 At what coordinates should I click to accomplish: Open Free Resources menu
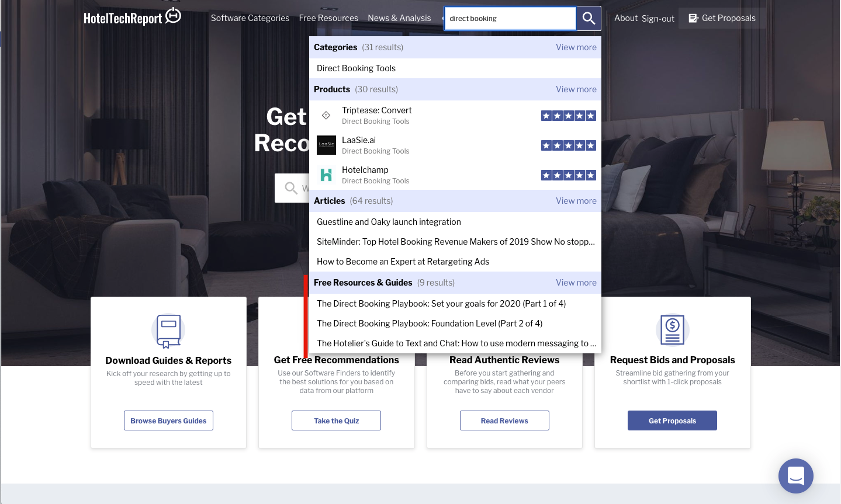click(328, 18)
